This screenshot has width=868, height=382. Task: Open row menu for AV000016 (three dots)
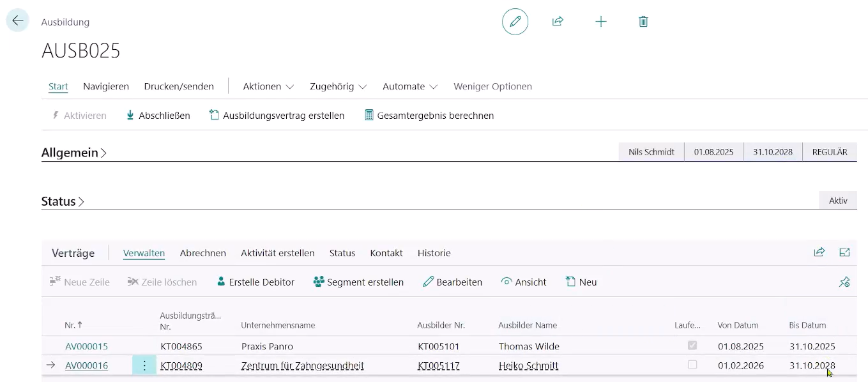point(144,365)
